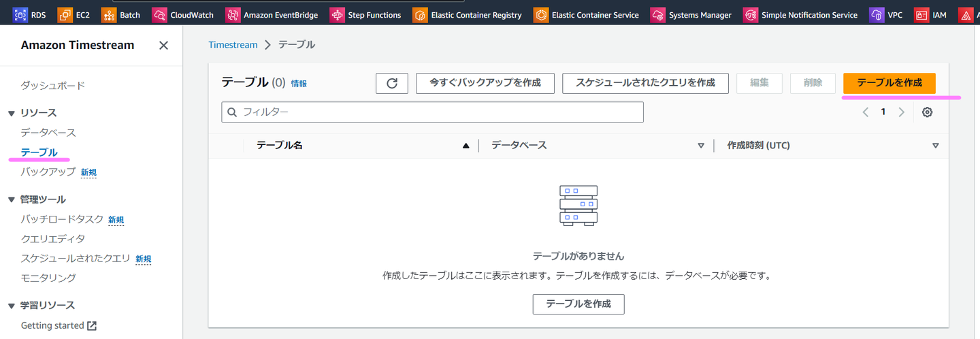Image resolution: width=980 pixels, height=339 pixels.
Task: Sort by データベース column arrow
Action: (x=701, y=146)
